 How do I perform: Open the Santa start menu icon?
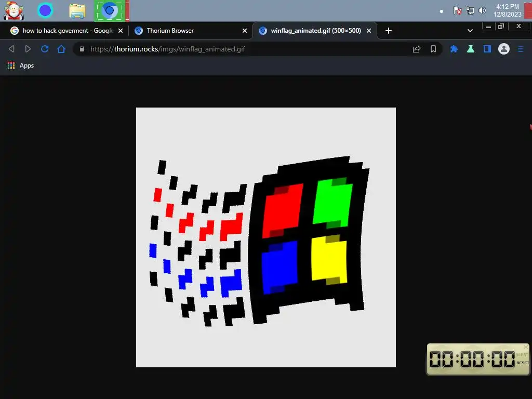tap(14, 10)
